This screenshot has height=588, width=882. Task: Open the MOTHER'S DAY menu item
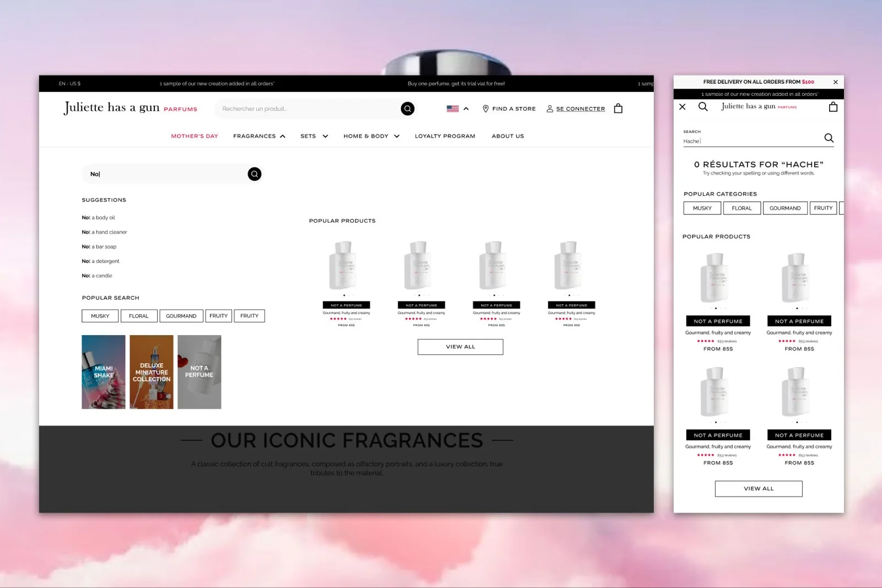[x=194, y=136]
